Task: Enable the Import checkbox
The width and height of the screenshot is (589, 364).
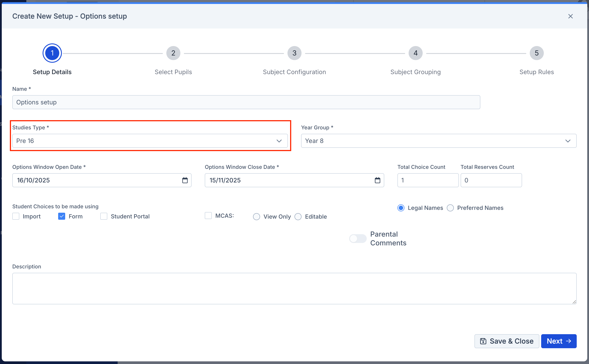Action: (x=16, y=216)
